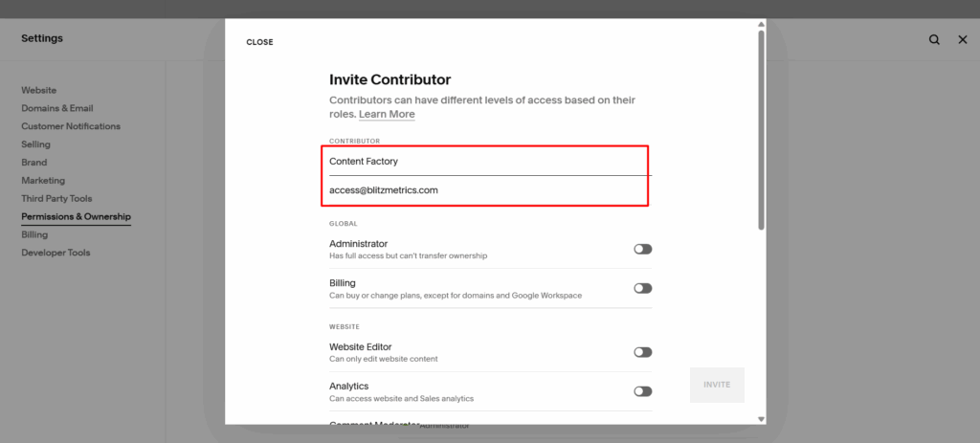Viewport: 980px width, 443px height.
Task: Select Marketing in the settings menu
Action: [x=43, y=181]
